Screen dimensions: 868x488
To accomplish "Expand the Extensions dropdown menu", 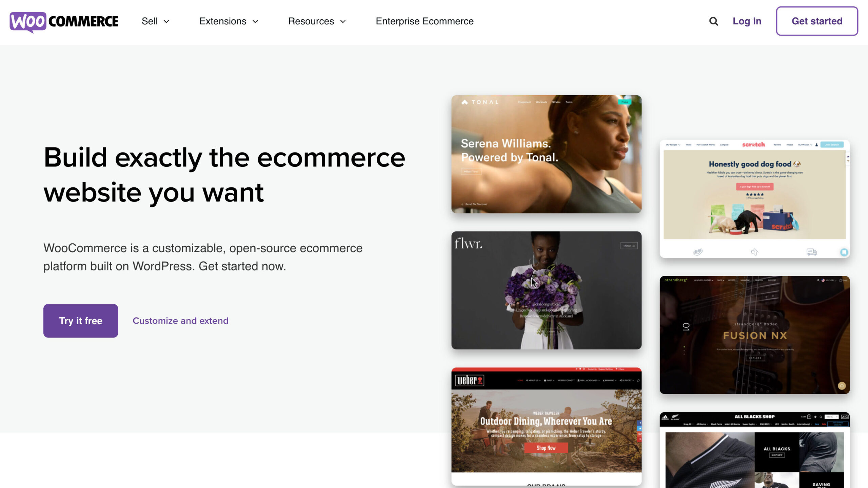I will [x=230, y=21].
